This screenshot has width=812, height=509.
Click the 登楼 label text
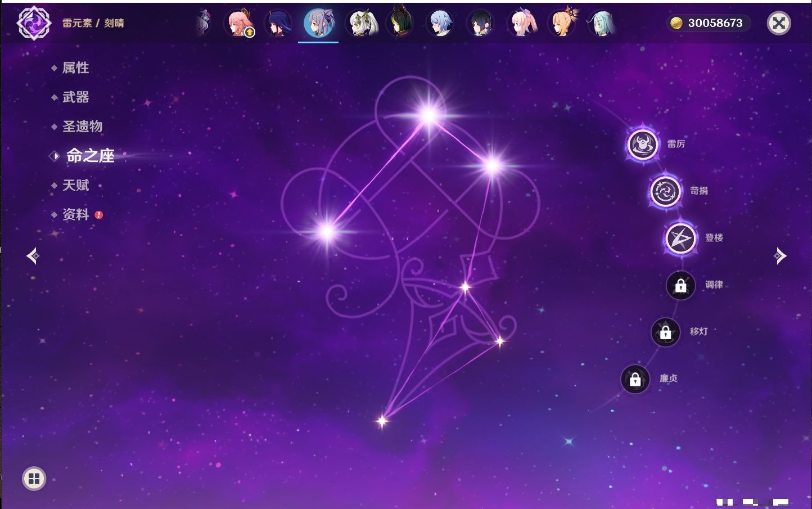[714, 238]
